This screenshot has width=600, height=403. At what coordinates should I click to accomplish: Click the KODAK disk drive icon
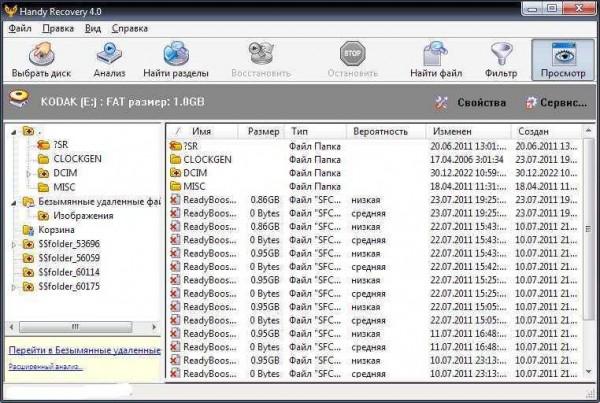19,100
